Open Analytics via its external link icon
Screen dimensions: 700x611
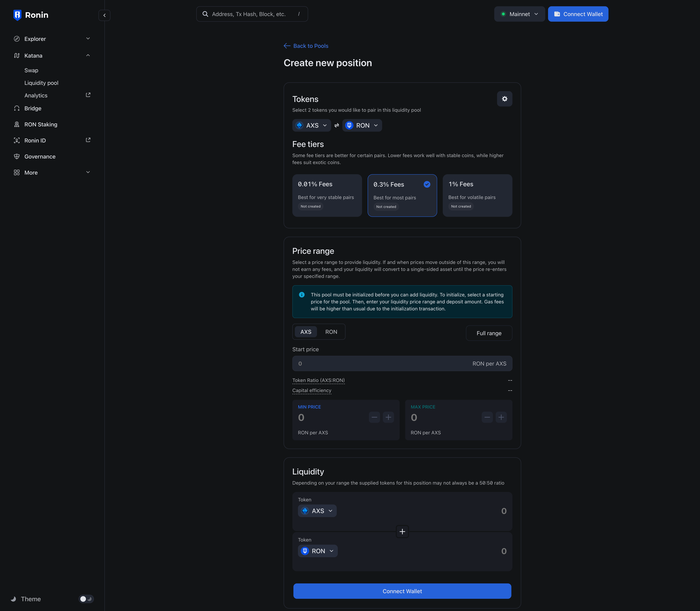[x=88, y=95]
